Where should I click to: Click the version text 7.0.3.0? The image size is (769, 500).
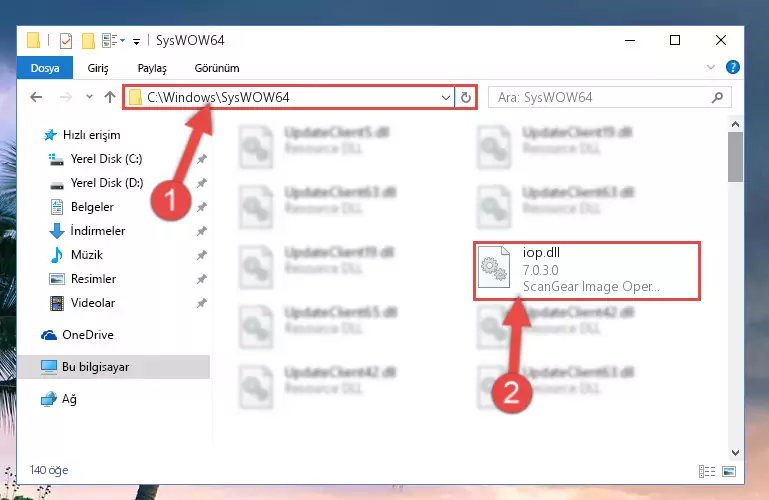coord(540,270)
